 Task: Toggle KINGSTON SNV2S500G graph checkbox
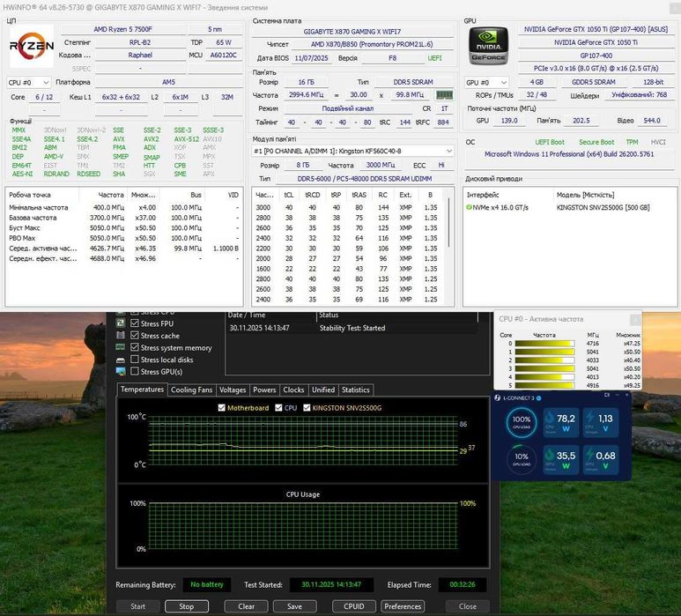pyautogui.click(x=307, y=408)
